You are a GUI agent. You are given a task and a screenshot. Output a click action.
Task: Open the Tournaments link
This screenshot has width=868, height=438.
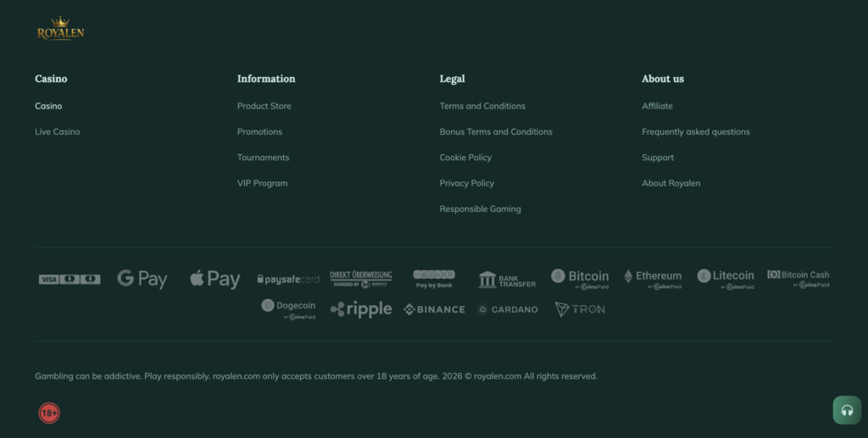coord(263,158)
